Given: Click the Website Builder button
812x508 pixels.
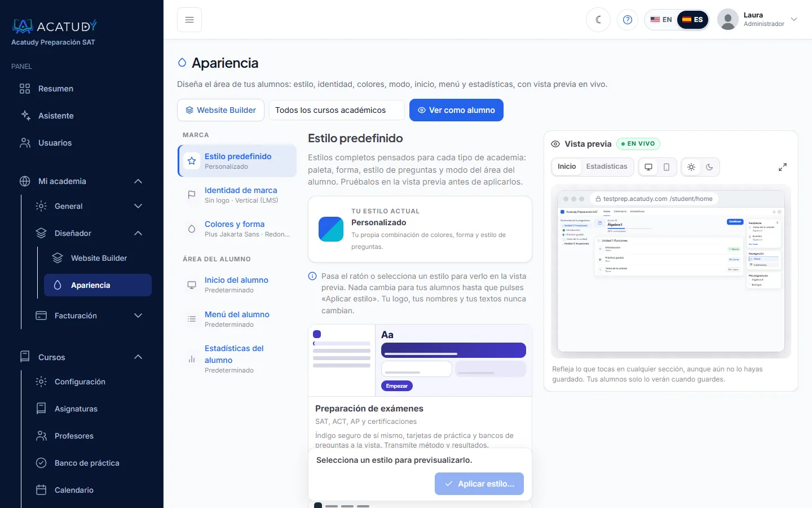Looking at the screenshot, I should click(220, 110).
